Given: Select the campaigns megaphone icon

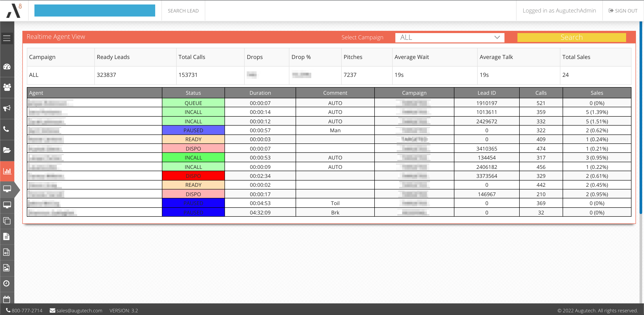Looking at the screenshot, I should pos(7,108).
